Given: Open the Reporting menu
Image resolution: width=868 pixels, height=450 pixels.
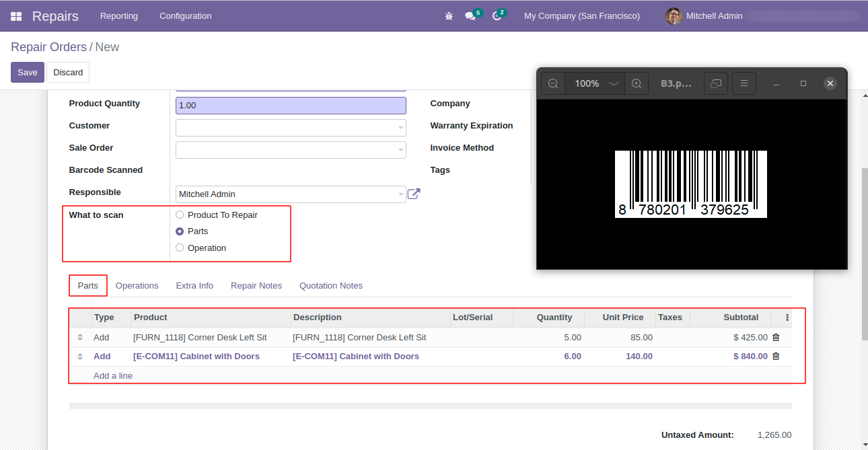Looking at the screenshot, I should (x=119, y=16).
